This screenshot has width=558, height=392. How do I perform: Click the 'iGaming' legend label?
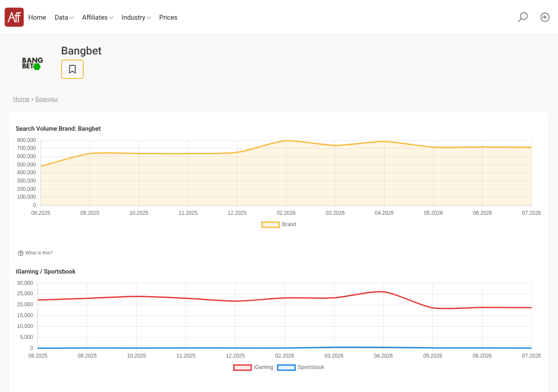click(x=264, y=367)
